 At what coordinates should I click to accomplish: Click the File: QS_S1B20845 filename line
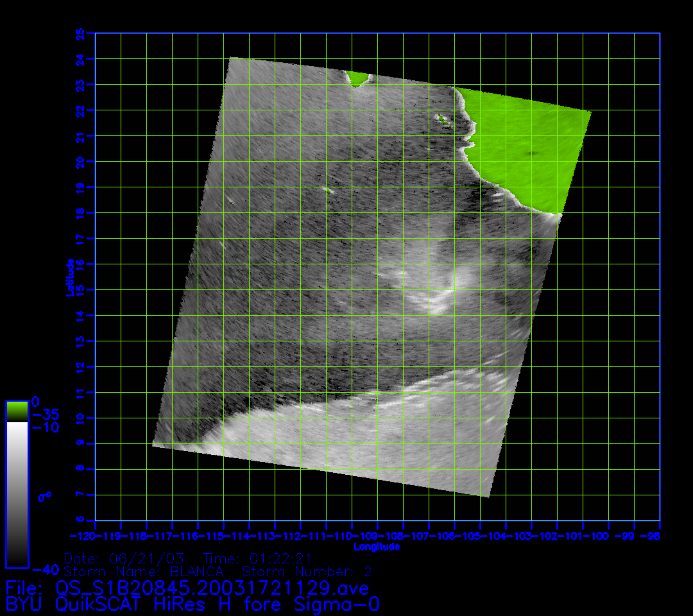(187, 588)
